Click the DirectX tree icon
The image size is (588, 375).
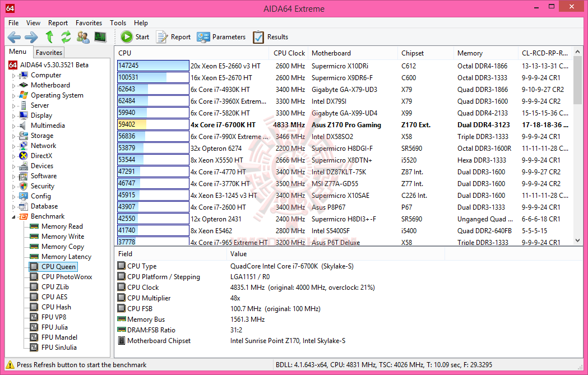(x=24, y=156)
